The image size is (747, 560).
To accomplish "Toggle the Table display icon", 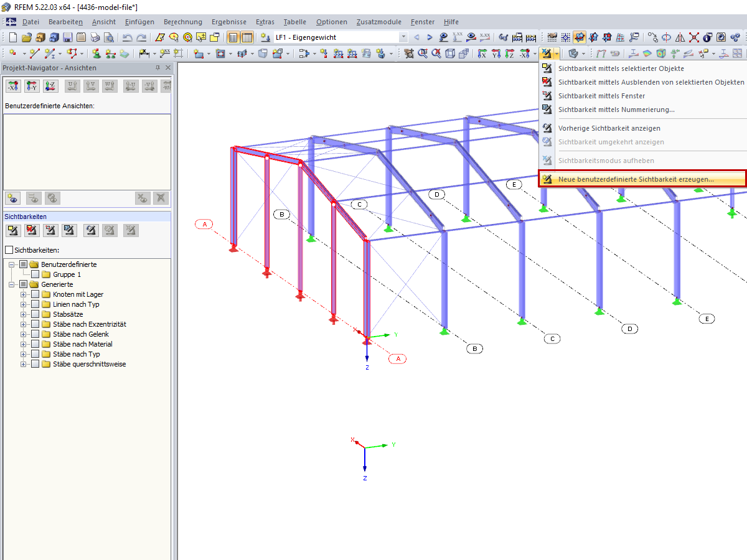I will (247, 37).
